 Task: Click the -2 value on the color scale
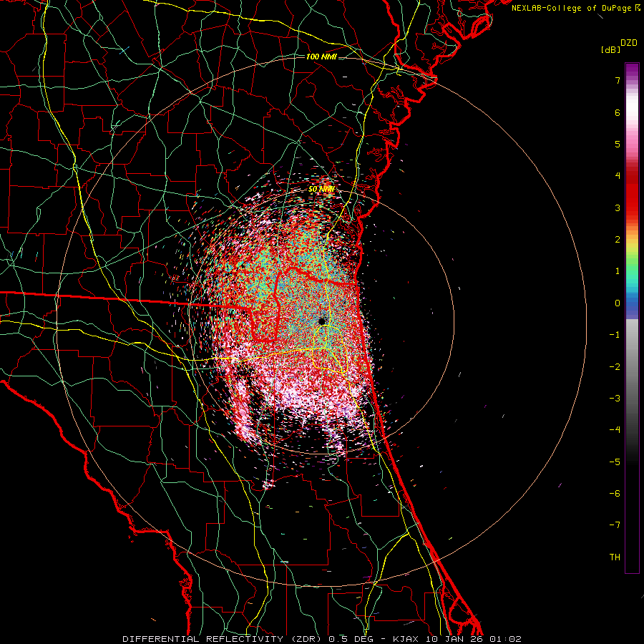(x=615, y=367)
